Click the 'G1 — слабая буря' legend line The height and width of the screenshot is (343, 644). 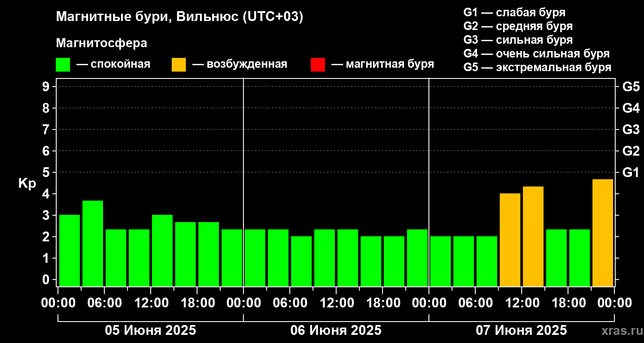click(514, 12)
